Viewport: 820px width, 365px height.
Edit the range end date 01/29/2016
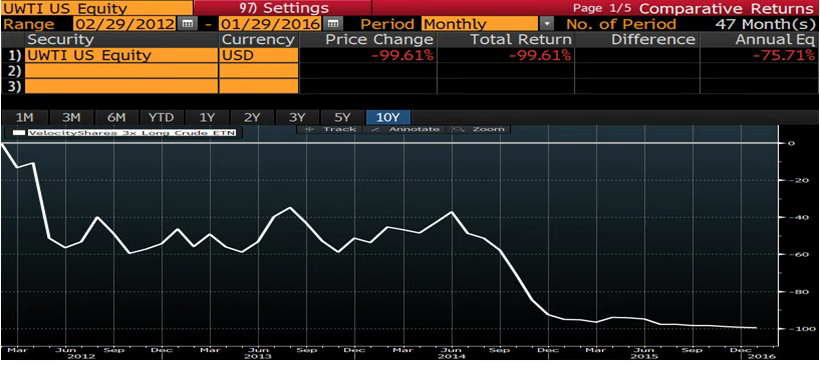click(271, 24)
